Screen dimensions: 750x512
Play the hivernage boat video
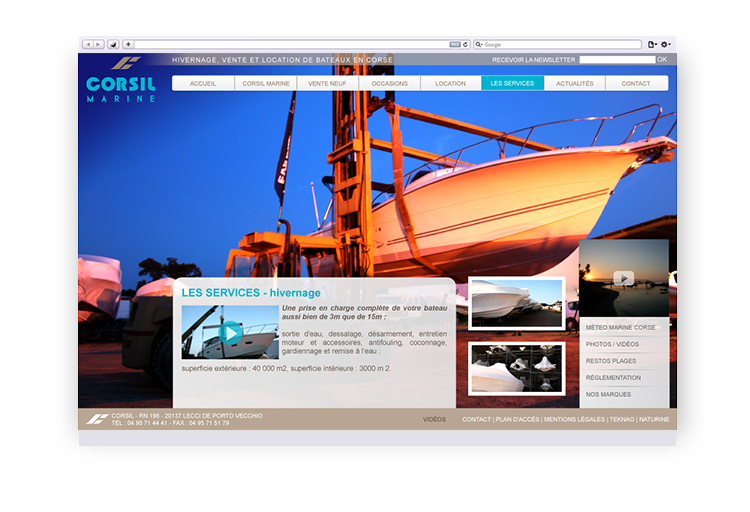click(230, 333)
